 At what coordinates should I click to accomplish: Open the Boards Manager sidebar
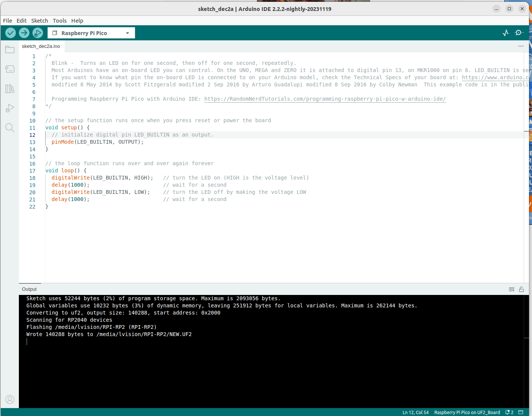coord(10,69)
